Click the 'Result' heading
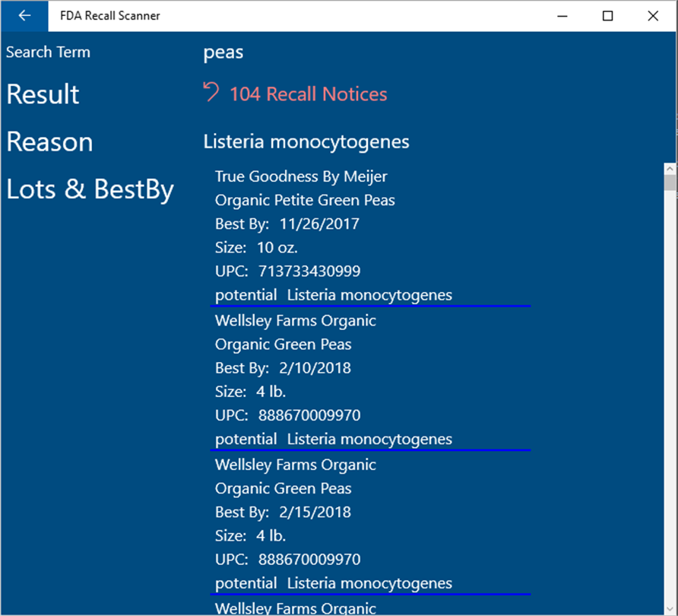678x616 pixels. pyautogui.click(x=43, y=94)
